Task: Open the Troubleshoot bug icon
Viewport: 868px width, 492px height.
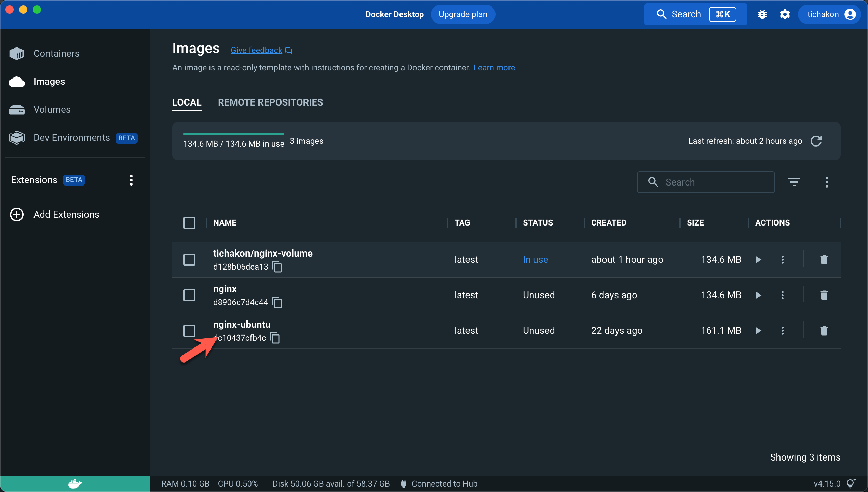Action: point(762,14)
